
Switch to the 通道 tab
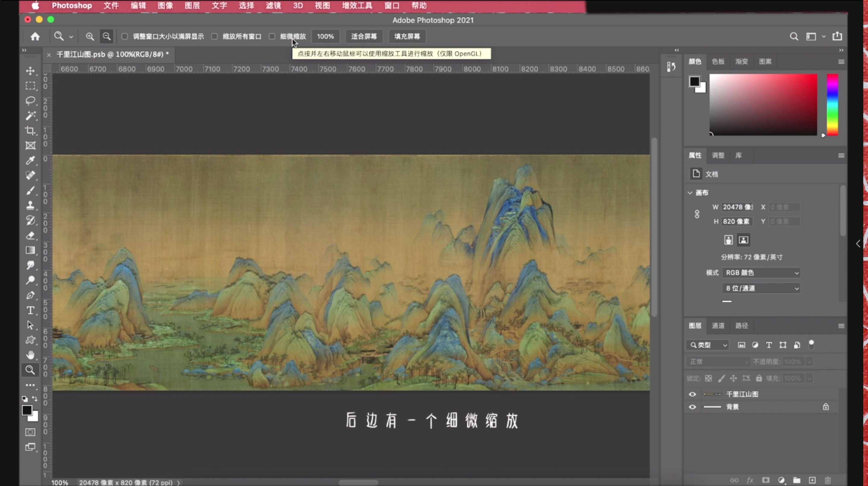[x=718, y=326]
